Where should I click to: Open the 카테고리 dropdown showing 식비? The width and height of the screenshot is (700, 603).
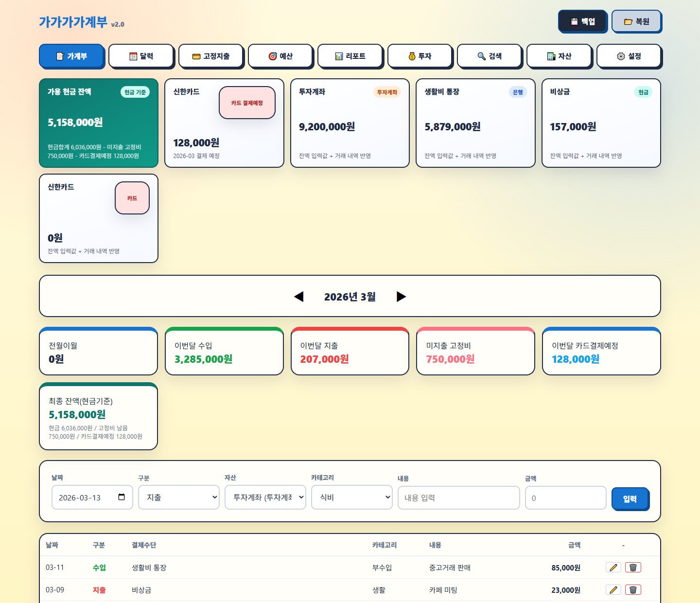click(351, 497)
